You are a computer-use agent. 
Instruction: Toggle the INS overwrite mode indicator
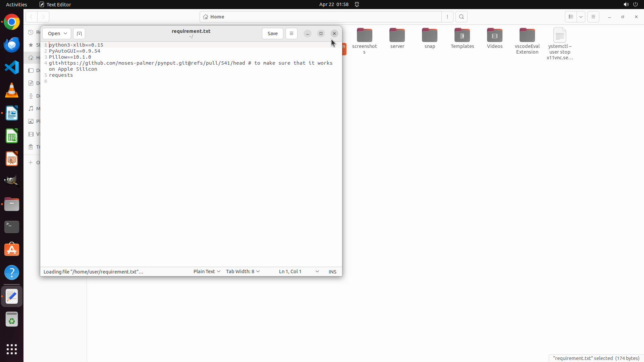pyautogui.click(x=332, y=271)
